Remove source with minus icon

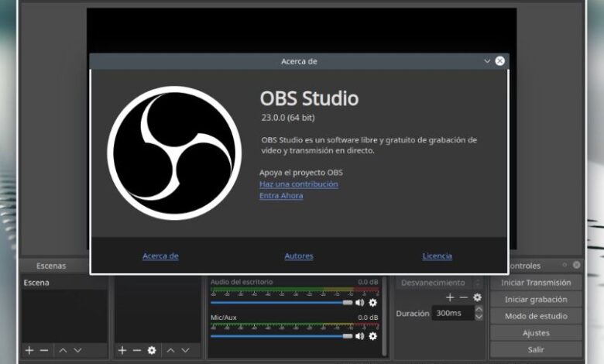pos(137,350)
